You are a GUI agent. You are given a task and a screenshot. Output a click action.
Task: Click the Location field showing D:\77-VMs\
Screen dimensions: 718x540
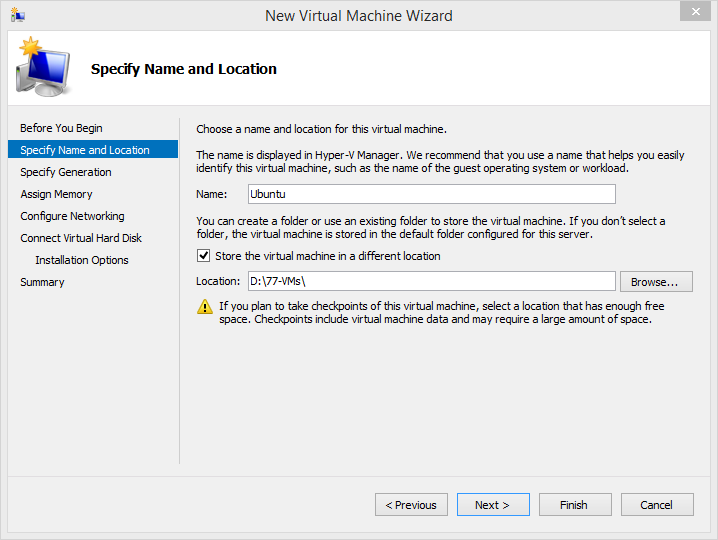coord(432,281)
